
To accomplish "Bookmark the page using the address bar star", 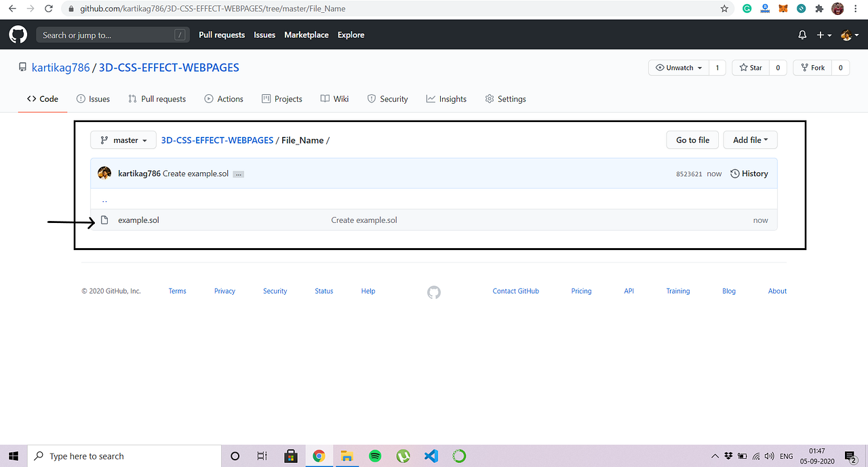I will pyautogui.click(x=724, y=8).
